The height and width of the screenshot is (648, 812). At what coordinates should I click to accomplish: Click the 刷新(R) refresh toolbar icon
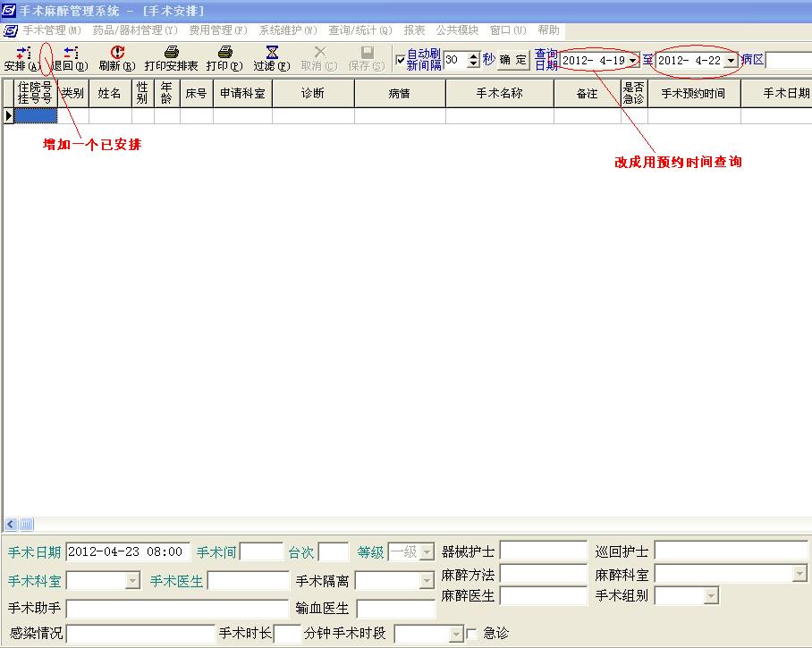pos(117,52)
